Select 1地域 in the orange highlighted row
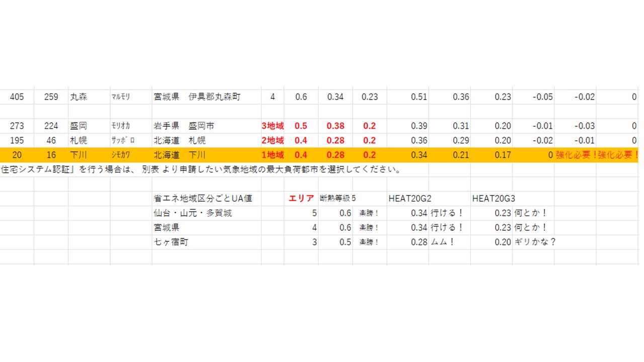644x362 pixels. coord(273,155)
